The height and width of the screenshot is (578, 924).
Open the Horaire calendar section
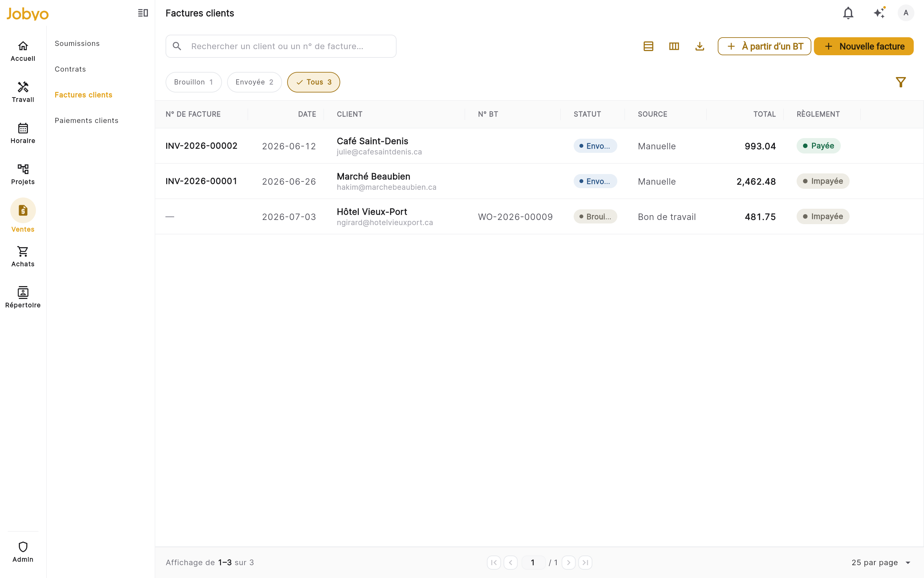click(23, 133)
